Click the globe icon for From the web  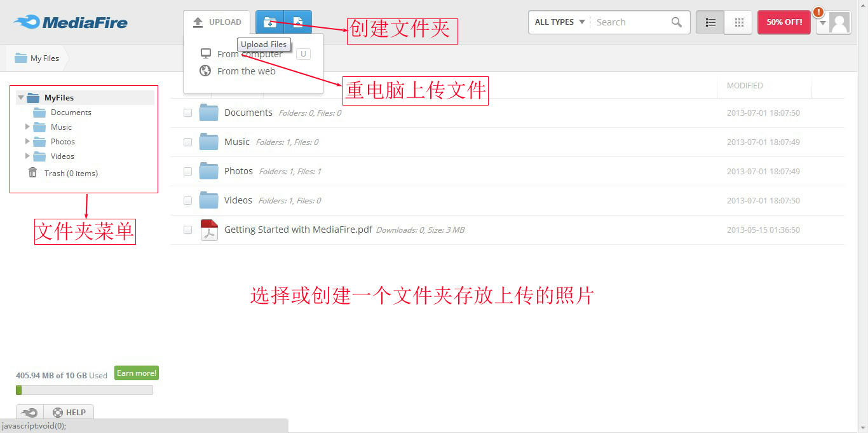[205, 71]
